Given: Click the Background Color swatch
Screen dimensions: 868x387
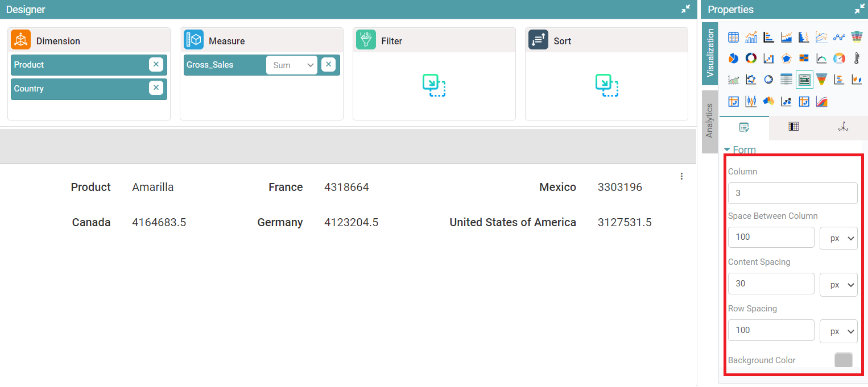Looking at the screenshot, I should 843,360.
